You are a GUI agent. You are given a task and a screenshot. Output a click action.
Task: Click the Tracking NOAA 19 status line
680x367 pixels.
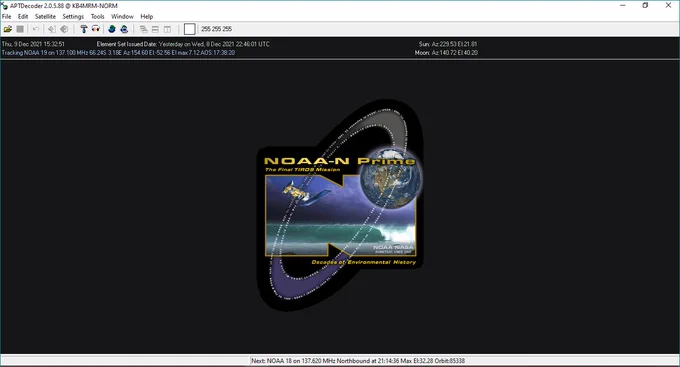pyautogui.click(x=118, y=52)
